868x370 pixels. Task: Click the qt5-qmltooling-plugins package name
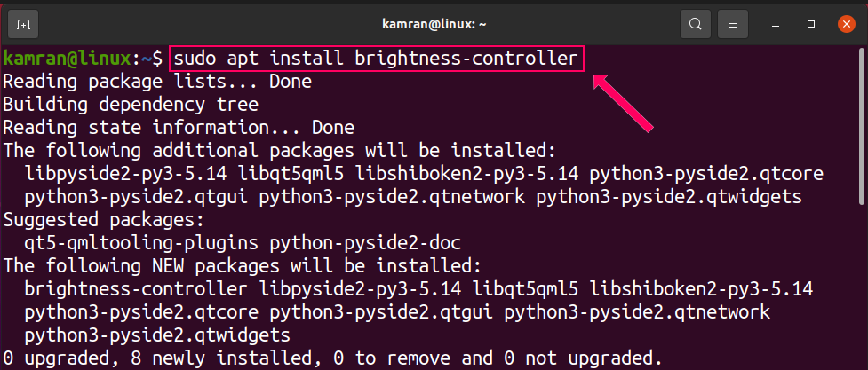(141, 242)
